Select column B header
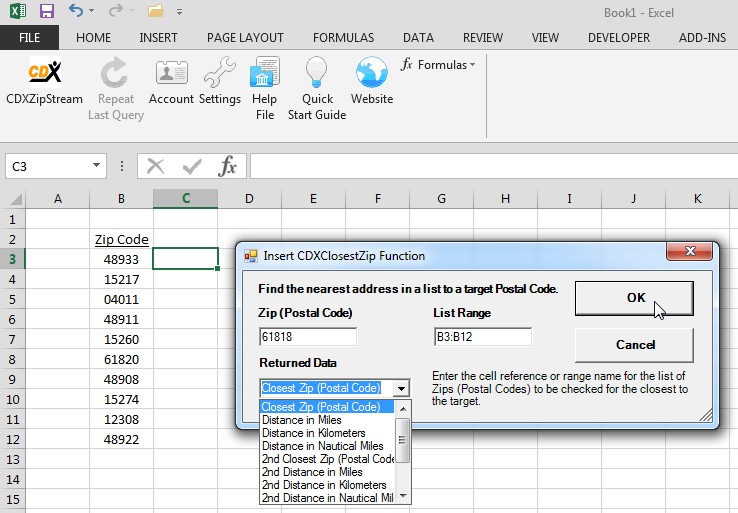 (121, 199)
